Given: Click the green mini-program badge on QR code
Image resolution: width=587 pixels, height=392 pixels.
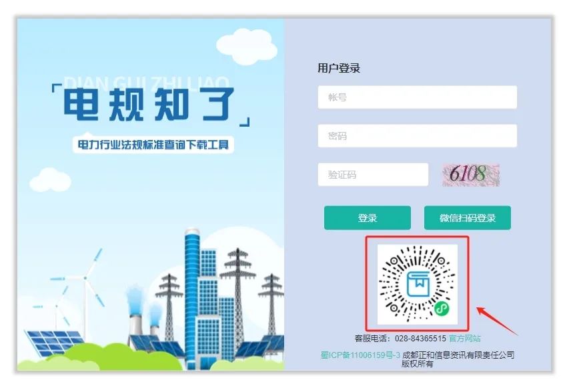Looking at the screenshot, I should point(442,309).
